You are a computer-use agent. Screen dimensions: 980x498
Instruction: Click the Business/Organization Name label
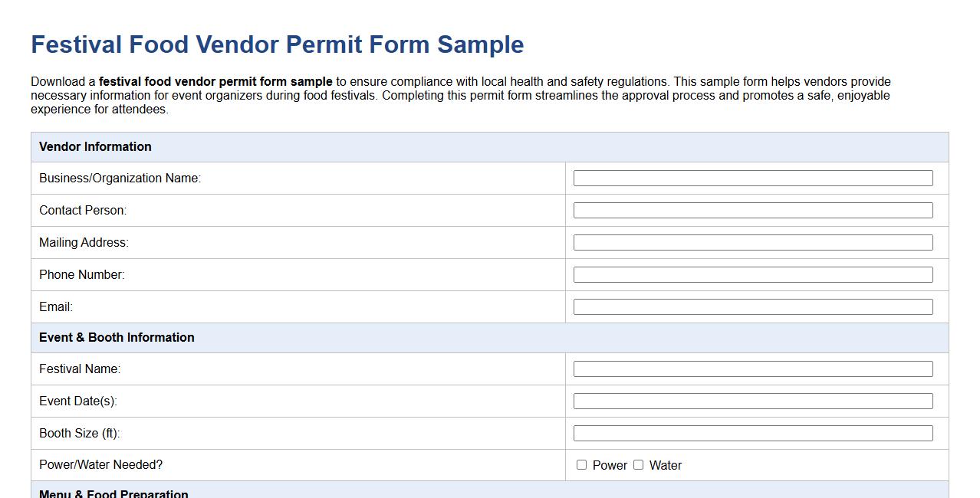point(120,178)
